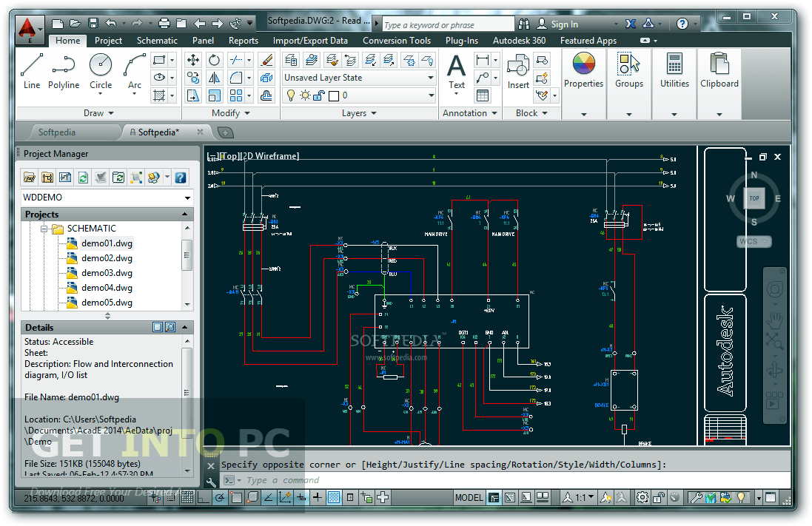Toggle object snap in status bar
The image size is (812, 526).
coord(236,498)
